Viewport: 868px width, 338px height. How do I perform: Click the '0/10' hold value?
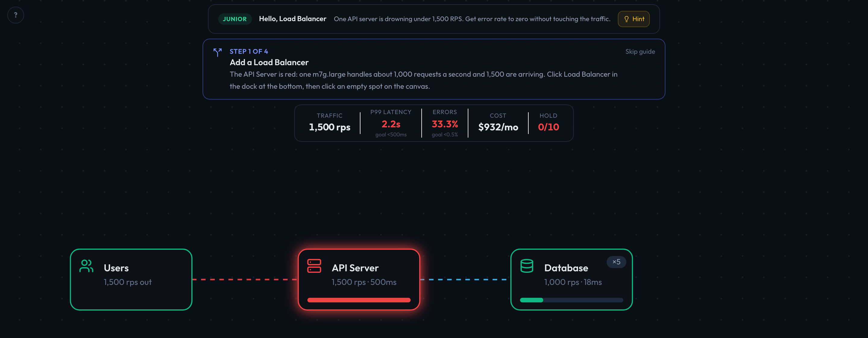click(x=548, y=127)
